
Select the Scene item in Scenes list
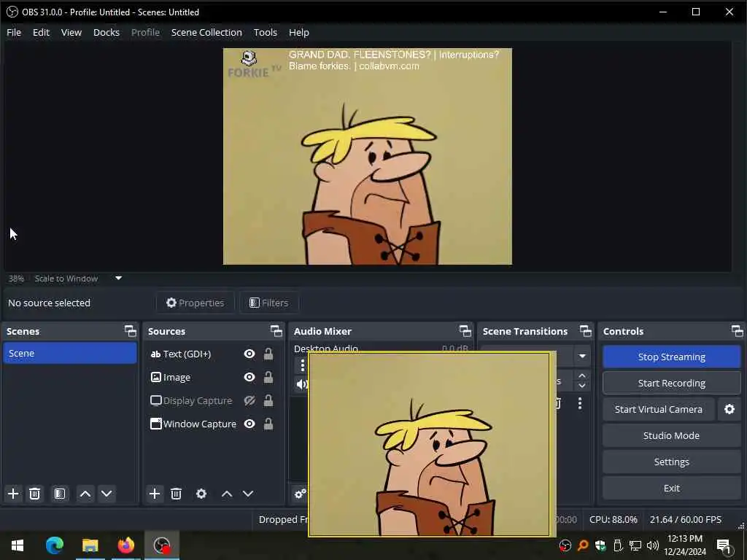coord(70,354)
